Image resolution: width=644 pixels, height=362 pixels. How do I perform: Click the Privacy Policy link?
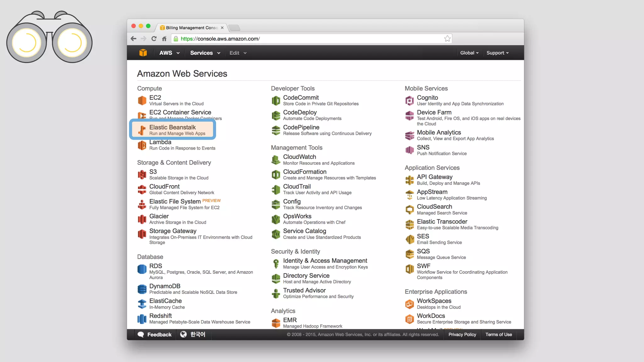point(462,334)
